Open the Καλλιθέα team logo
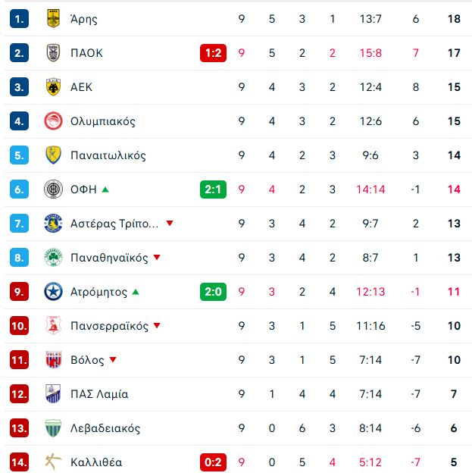 click(x=53, y=462)
